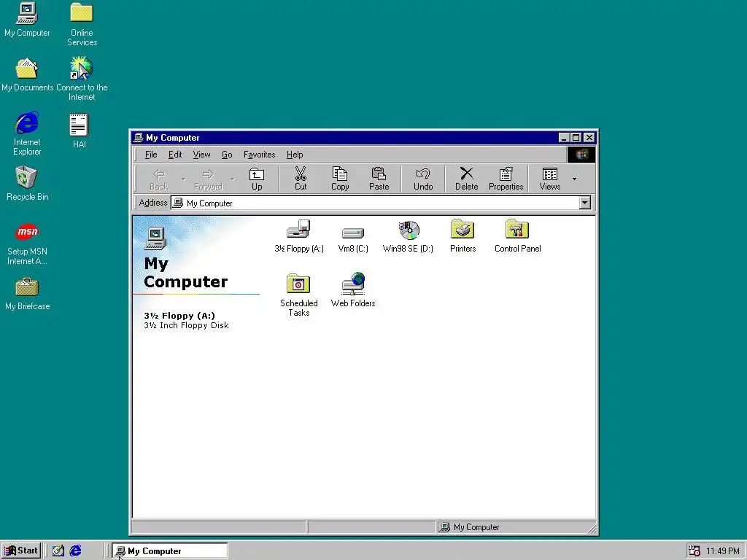This screenshot has width=747, height=560.
Task: Open the File menu
Action: (151, 155)
